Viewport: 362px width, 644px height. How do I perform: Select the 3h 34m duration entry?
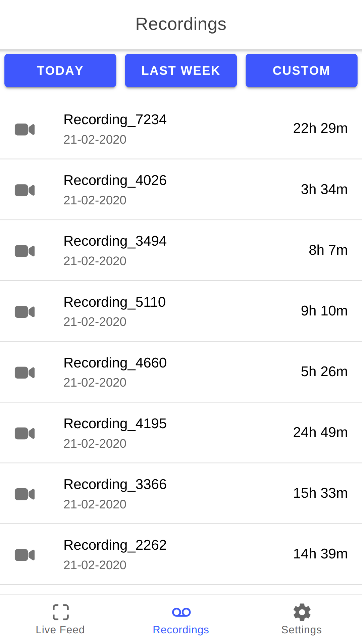click(324, 189)
